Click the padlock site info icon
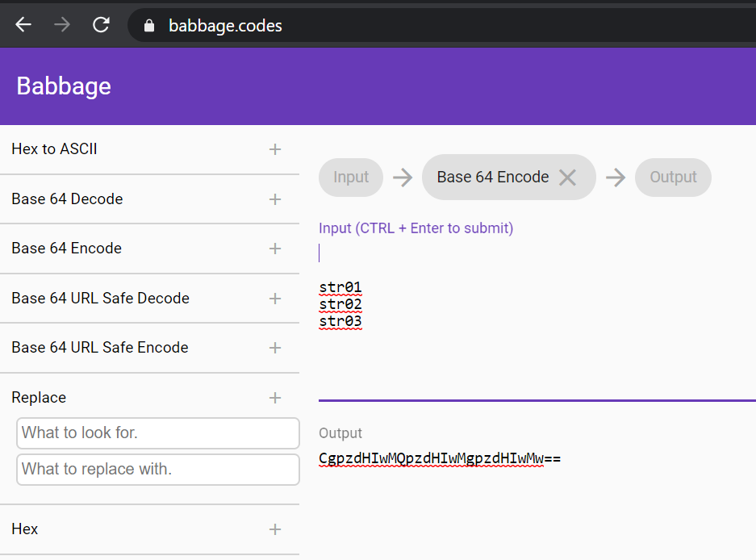Viewport: 756px width, 560px height. pyautogui.click(x=149, y=26)
